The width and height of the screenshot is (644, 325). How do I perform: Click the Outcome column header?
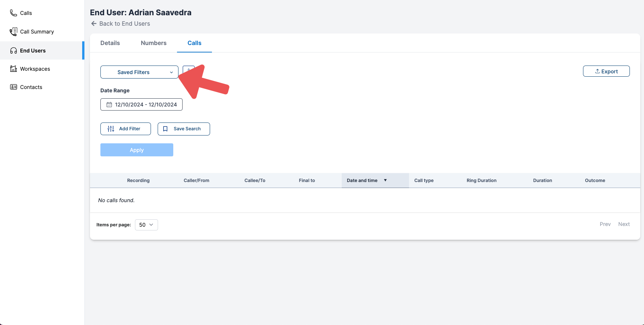point(595,181)
